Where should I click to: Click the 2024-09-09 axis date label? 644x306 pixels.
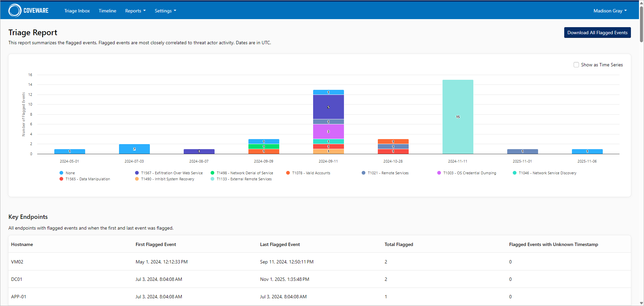coord(264,161)
